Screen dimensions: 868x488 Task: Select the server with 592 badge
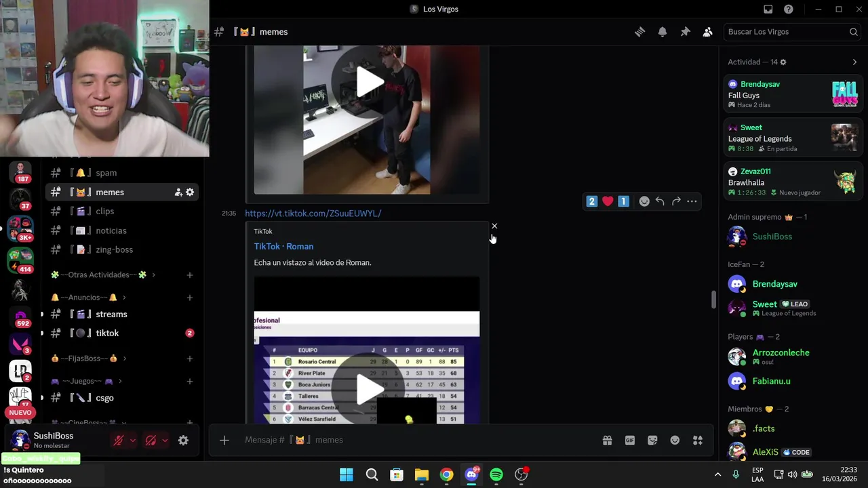pos(20,317)
